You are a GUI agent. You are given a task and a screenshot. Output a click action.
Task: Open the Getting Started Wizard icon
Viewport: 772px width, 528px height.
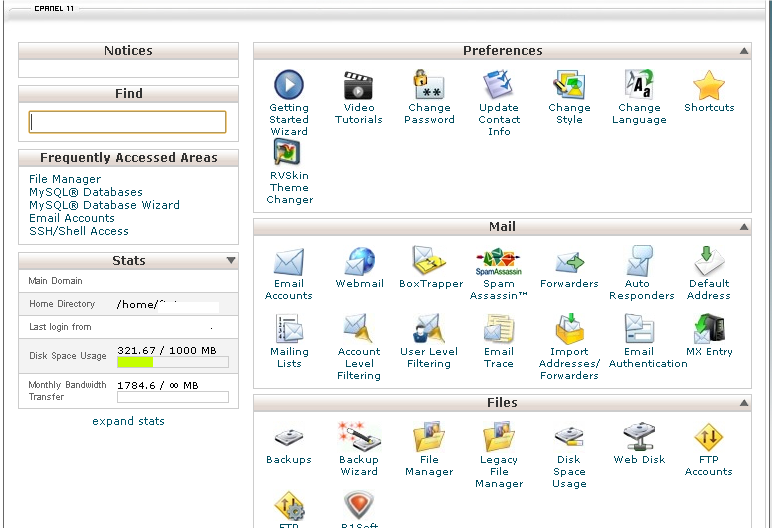pyautogui.click(x=288, y=86)
